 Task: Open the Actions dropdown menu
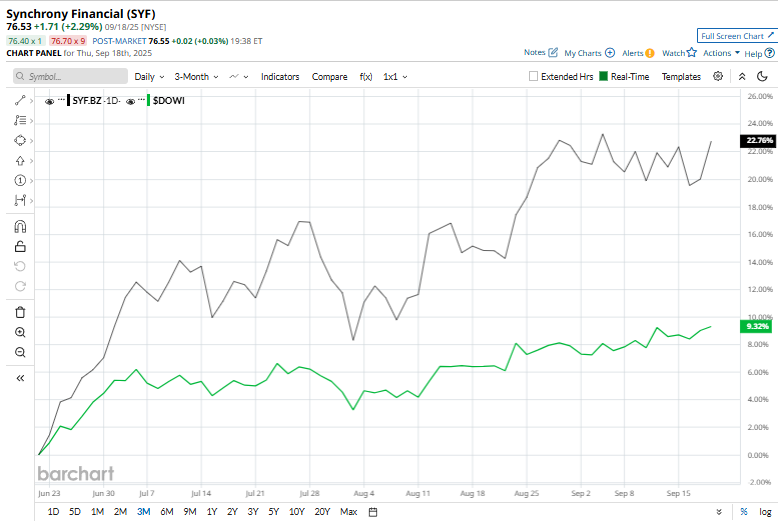pos(721,53)
